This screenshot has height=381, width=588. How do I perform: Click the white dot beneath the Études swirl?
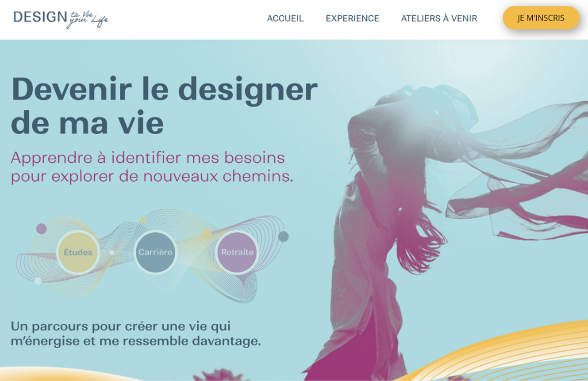point(38,281)
